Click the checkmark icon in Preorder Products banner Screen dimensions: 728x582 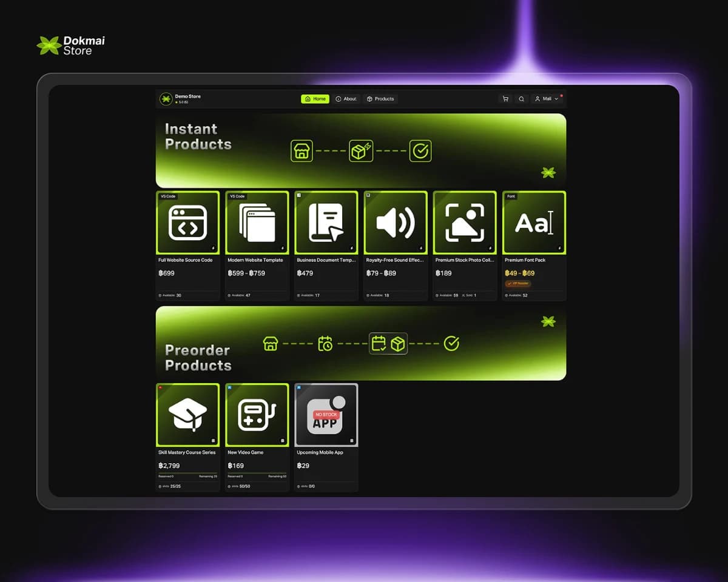(x=450, y=344)
